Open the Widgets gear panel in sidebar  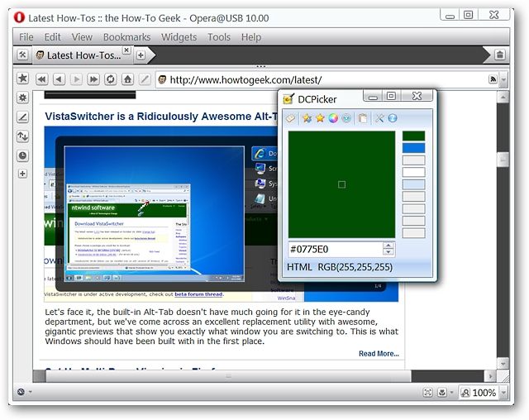[x=22, y=98]
